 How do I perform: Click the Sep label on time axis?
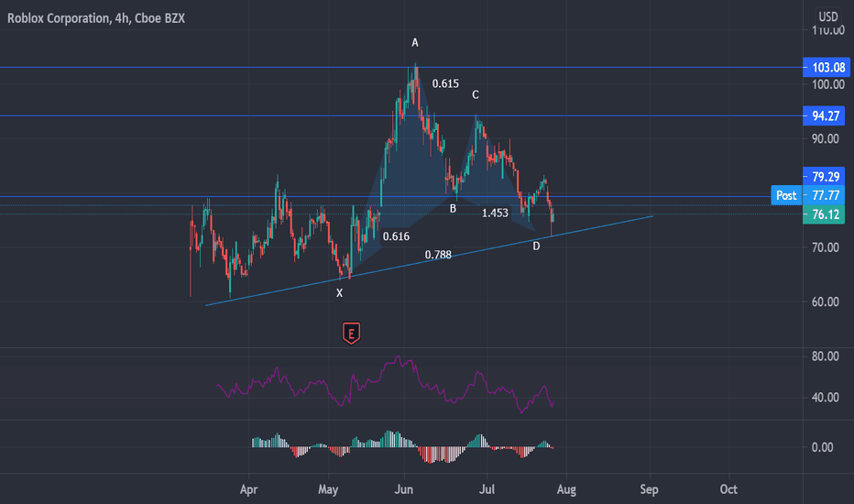tap(649, 489)
